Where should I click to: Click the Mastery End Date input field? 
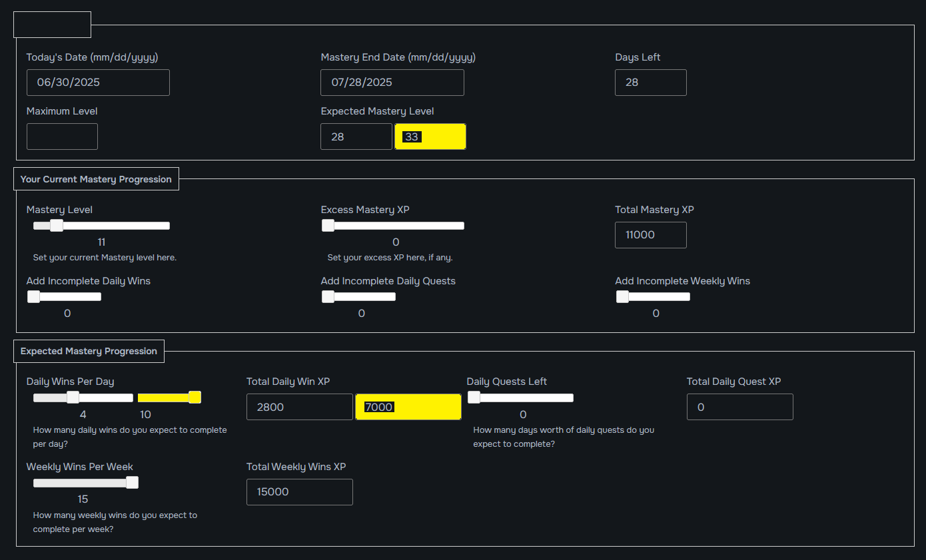[392, 83]
